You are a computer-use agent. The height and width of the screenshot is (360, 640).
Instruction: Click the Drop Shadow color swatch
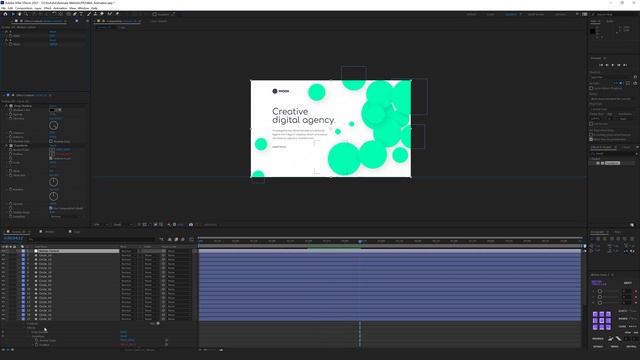click(52, 110)
